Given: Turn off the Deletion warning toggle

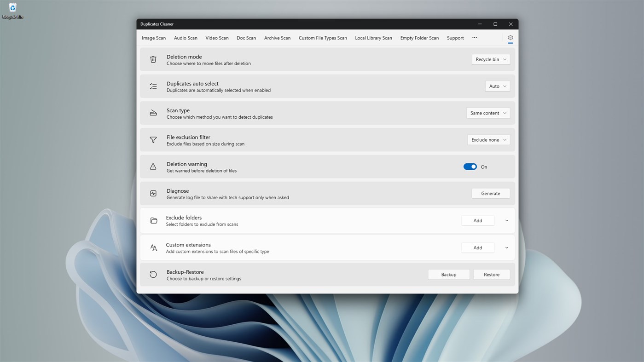Looking at the screenshot, I should click(470, 167).
